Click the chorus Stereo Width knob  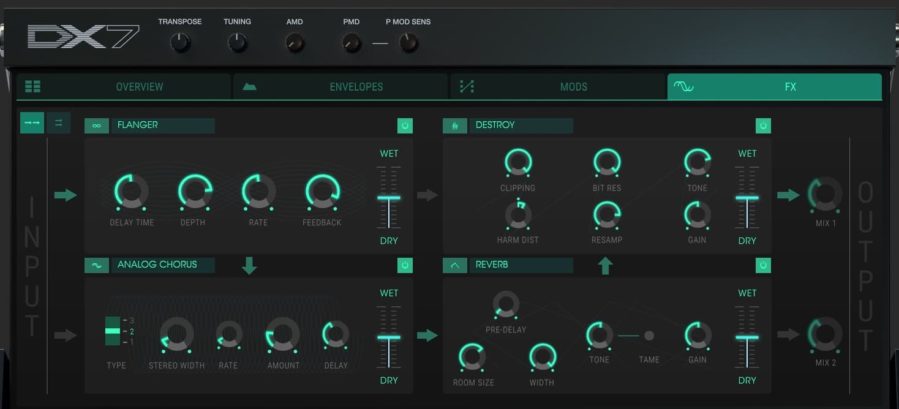(177, 334)
